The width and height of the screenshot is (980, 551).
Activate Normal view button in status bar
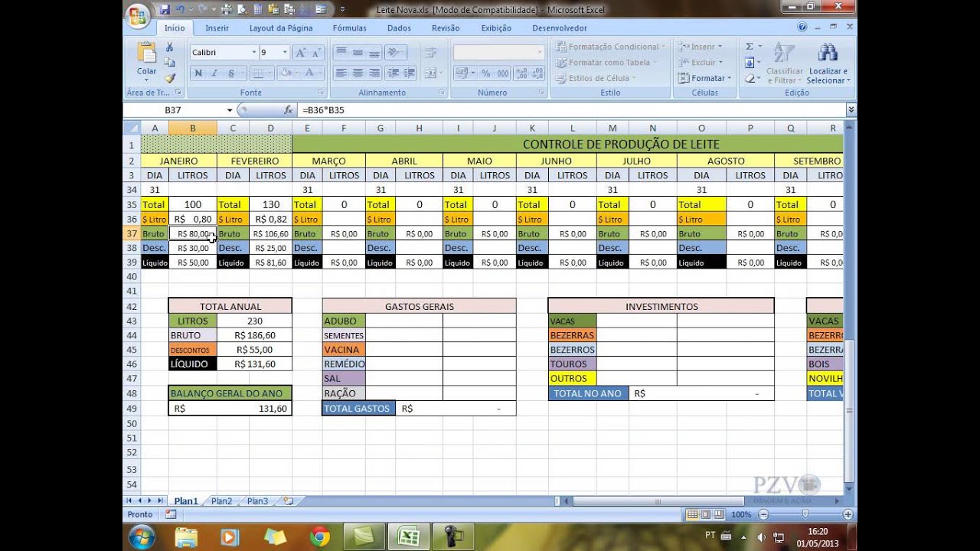(x=693, y=514)
